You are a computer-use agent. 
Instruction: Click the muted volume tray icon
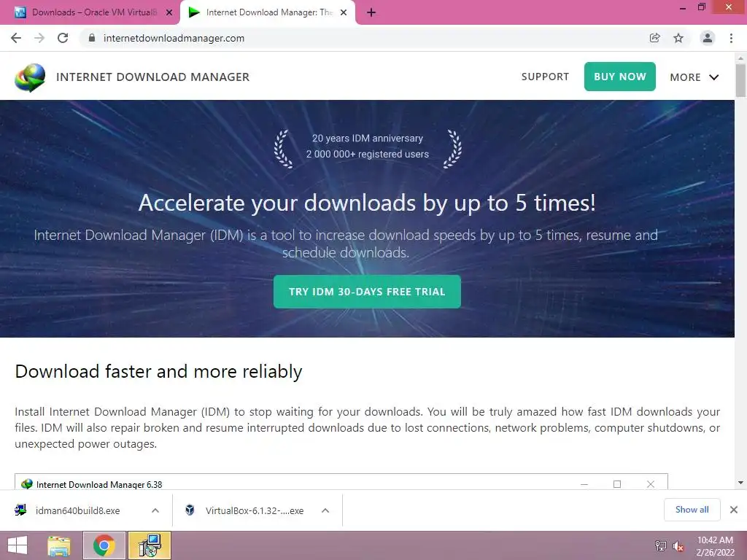678,546
